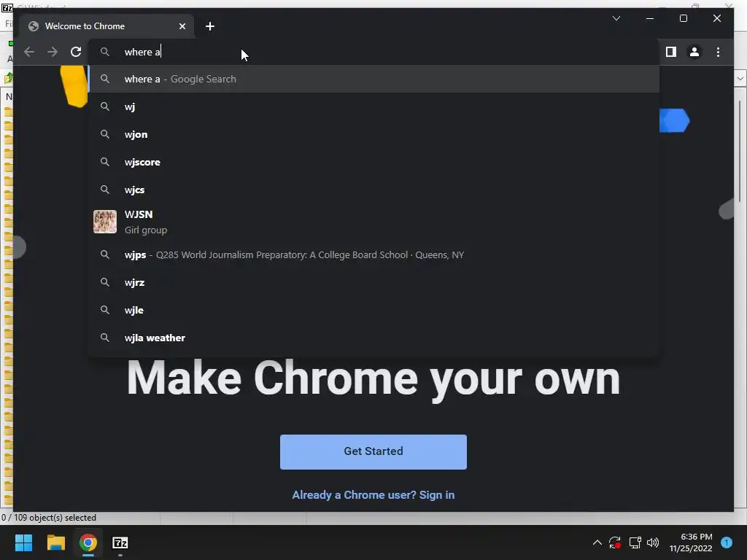Open the clock showing 6:36 PM

(691, 542)
